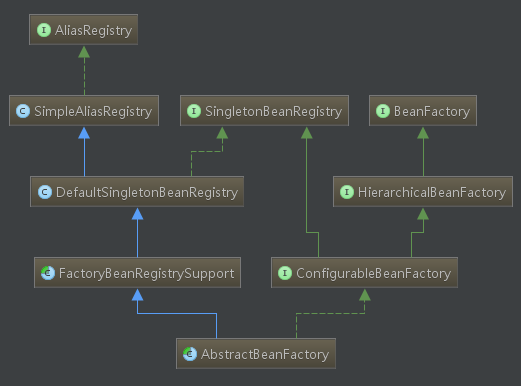521x386 pixels.
Task: Click the dashed arrow from DefaultSingletonBeanRegistry to SingletonBeanRegistry
Action: click(x=207, y=151)
